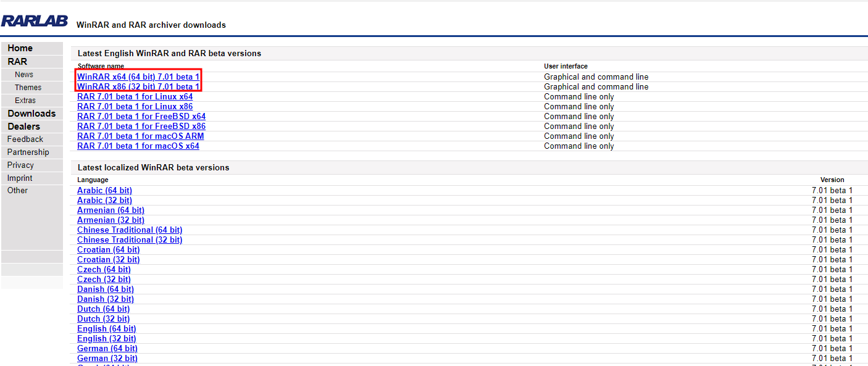Download Danish (32 bit) version
The height and width of the screenshot is (366, 868).
click(106, 299)
